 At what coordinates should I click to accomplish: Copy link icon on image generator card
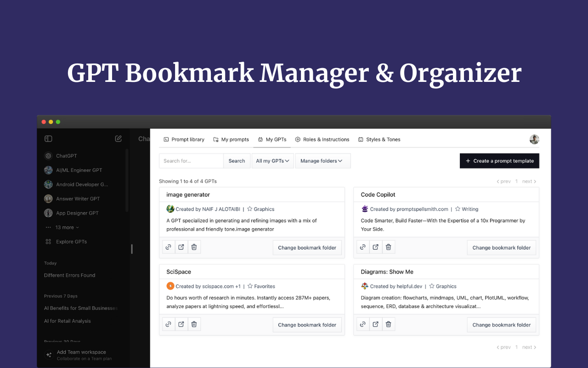point(169,247)
